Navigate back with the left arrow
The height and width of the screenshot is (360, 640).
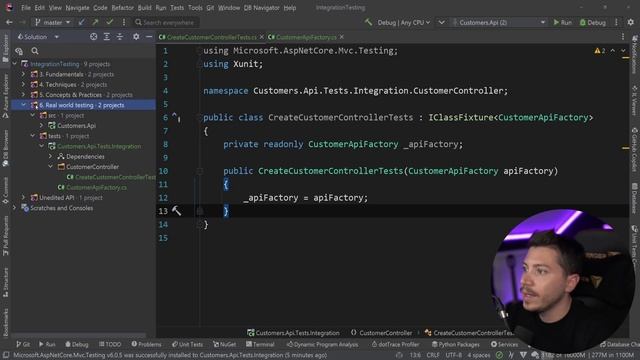[9, 22]
